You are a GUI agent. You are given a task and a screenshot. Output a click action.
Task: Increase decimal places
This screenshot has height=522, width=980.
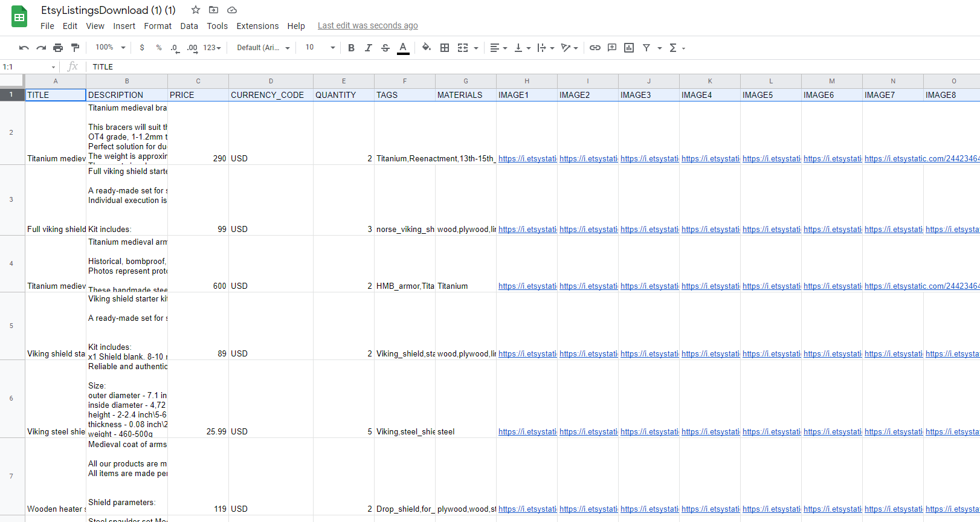pos(192,48)
